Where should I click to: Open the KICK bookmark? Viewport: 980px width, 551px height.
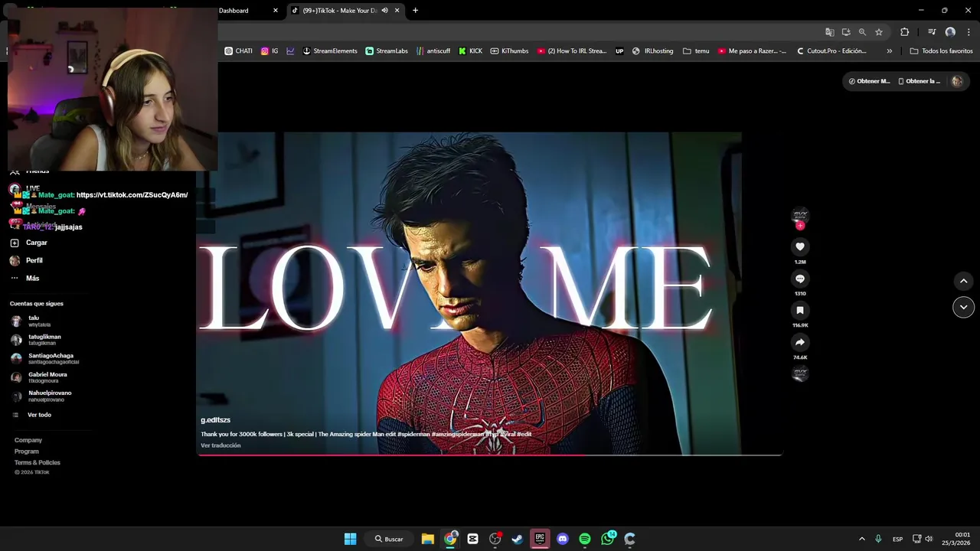click(x=470, y=51)
